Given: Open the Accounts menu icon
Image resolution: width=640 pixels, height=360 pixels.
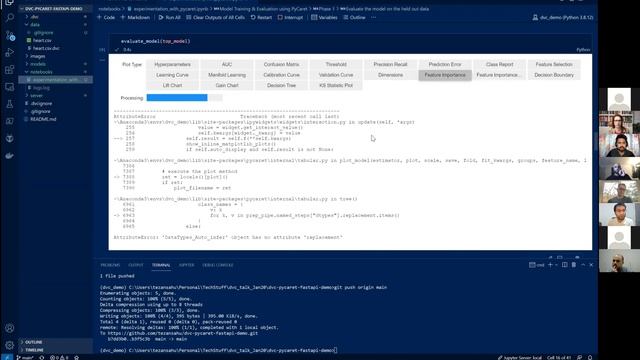Looking at the screenshot, I should [x=9, y=328].
